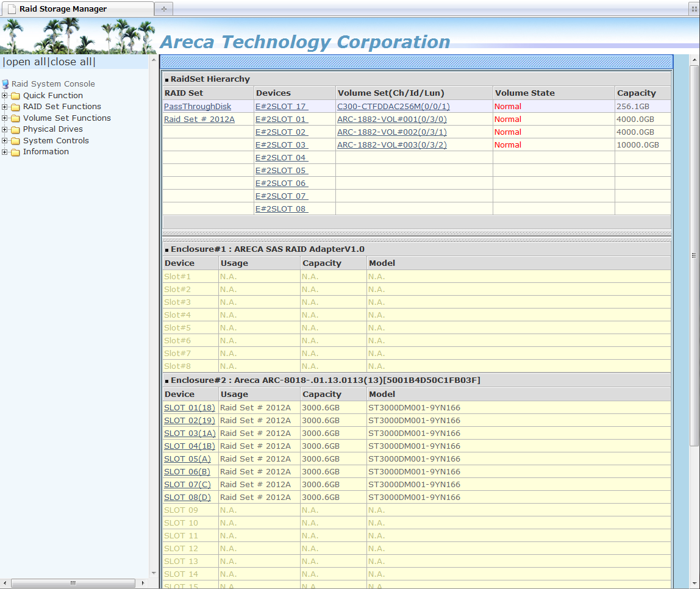Open volume ARC-1882-VOL#003(0/3/2)
This screenshot has height=589, width=700.
(x=391, y=145)
